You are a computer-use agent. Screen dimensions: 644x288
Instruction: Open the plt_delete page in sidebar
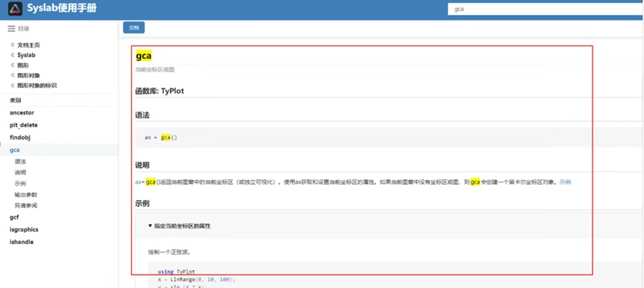[24, 125]
